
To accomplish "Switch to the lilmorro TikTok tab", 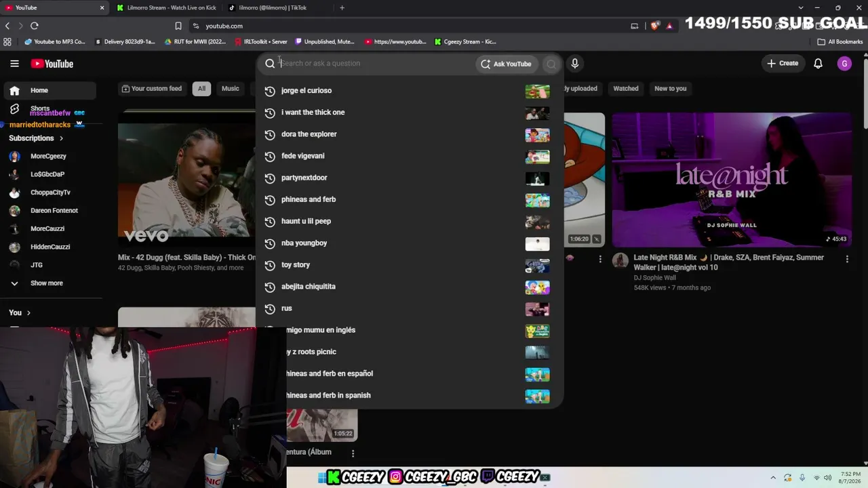I will tap(277, 7).
